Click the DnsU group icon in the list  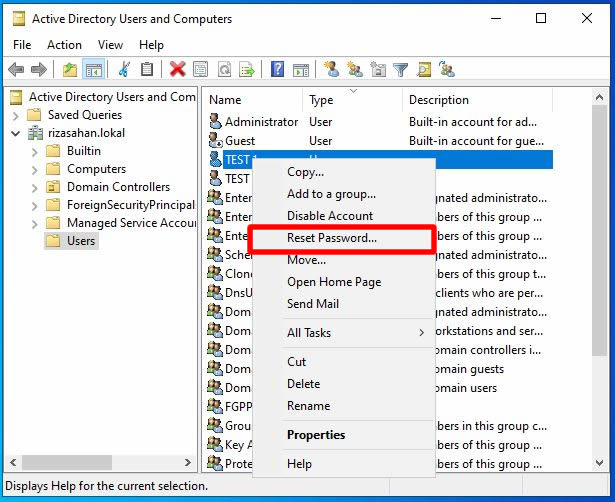tap(215, 293)
